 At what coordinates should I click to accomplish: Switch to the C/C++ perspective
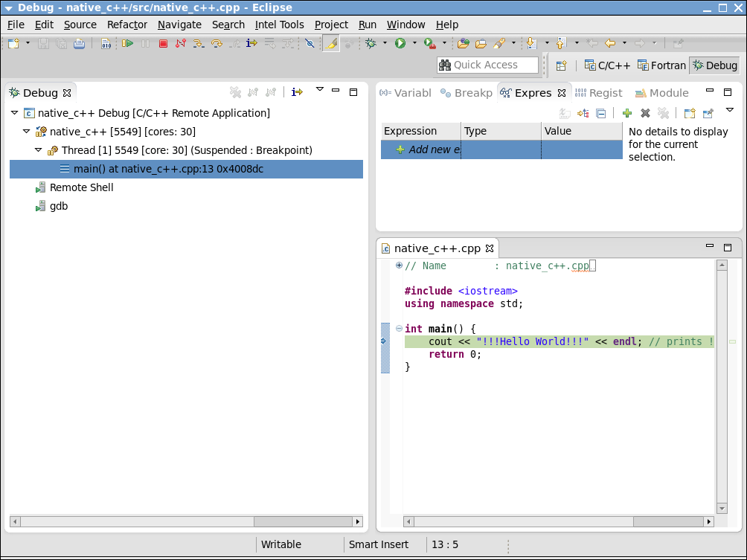coord(607,65)
